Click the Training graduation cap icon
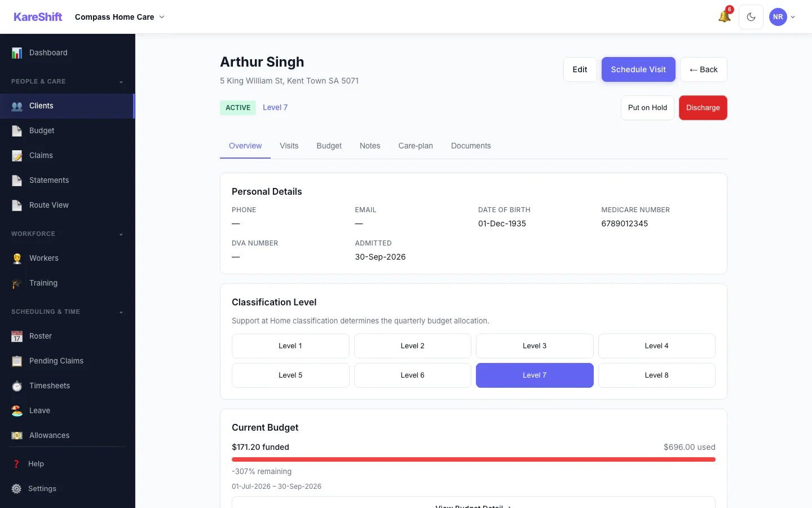 coord(17,283)
